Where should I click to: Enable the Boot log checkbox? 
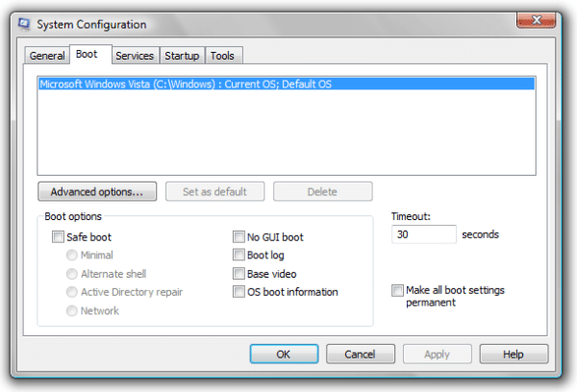click(238, 255)
